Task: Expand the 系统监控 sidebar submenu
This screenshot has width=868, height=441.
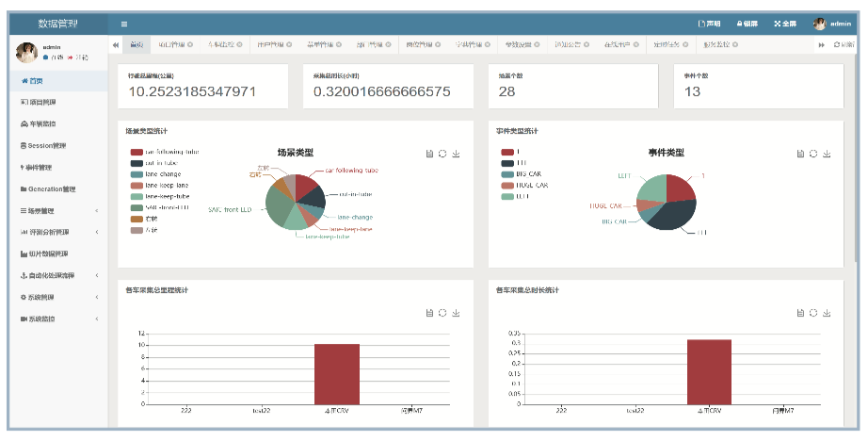Action: [x=58, y=318]
